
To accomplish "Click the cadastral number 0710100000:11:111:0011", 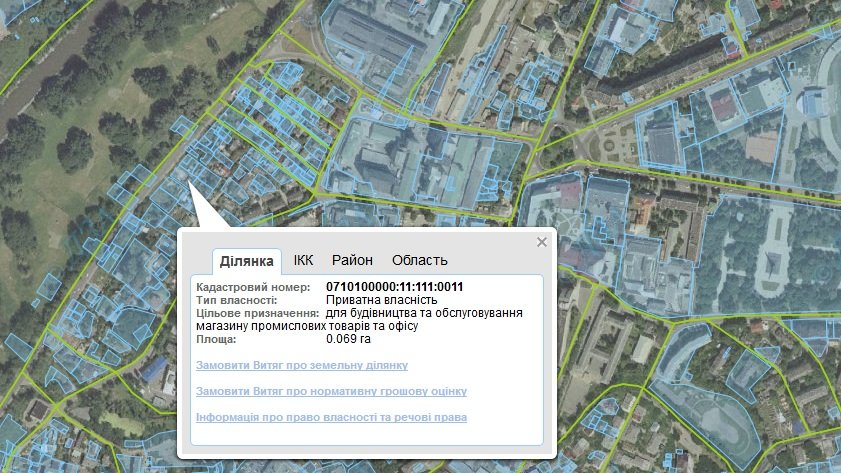I will (x=394, y=288).
